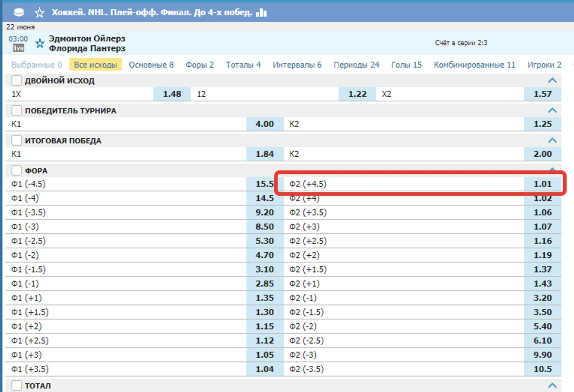Select Ф2 (-1.5) odds 3.50
Image resolution: width=574 pixels, height=392 pixels.
543,312
